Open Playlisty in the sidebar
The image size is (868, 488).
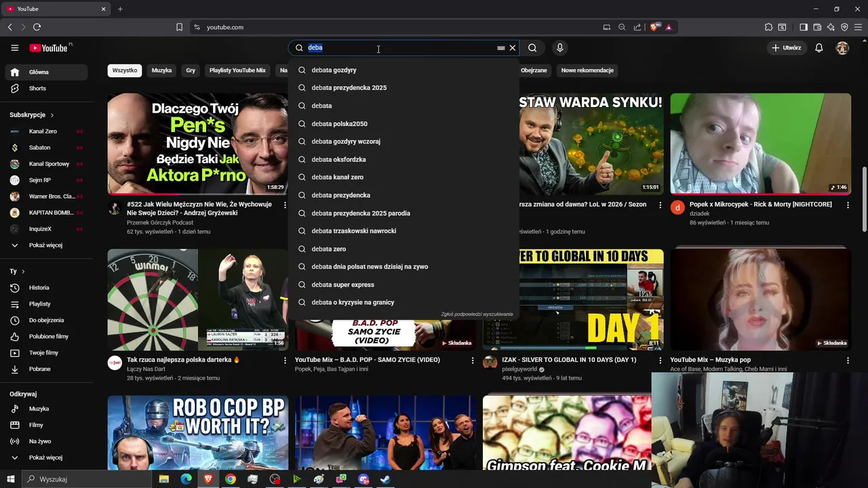click(46, 304)
